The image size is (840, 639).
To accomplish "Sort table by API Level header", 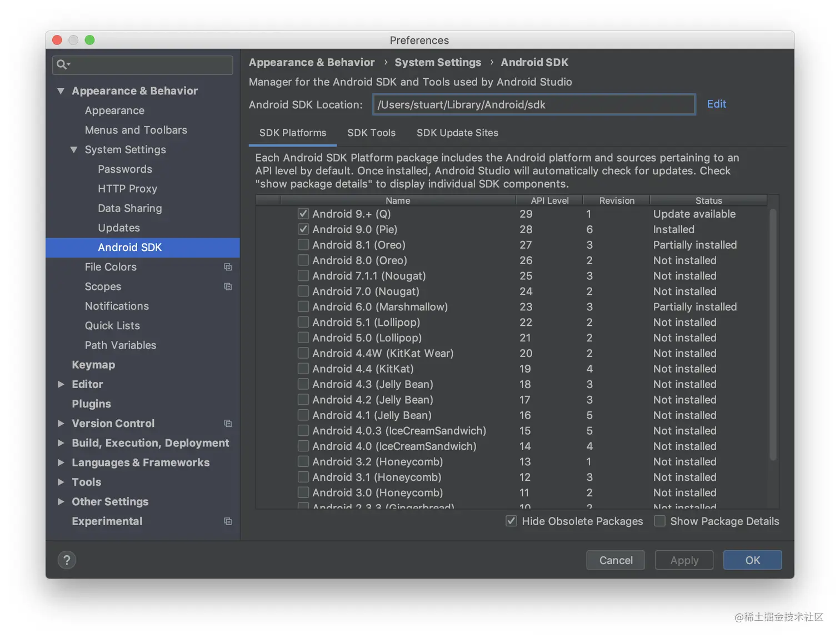I will 549,200.
